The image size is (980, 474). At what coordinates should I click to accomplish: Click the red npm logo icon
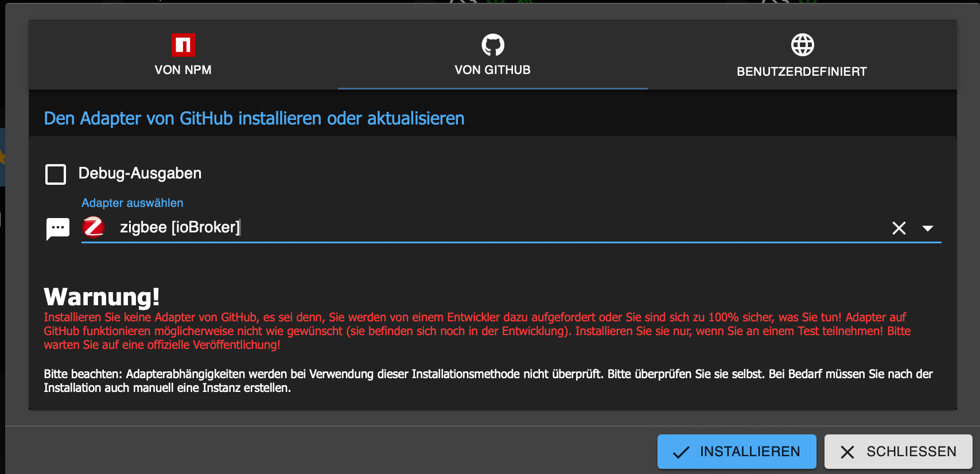coord(183,45)
